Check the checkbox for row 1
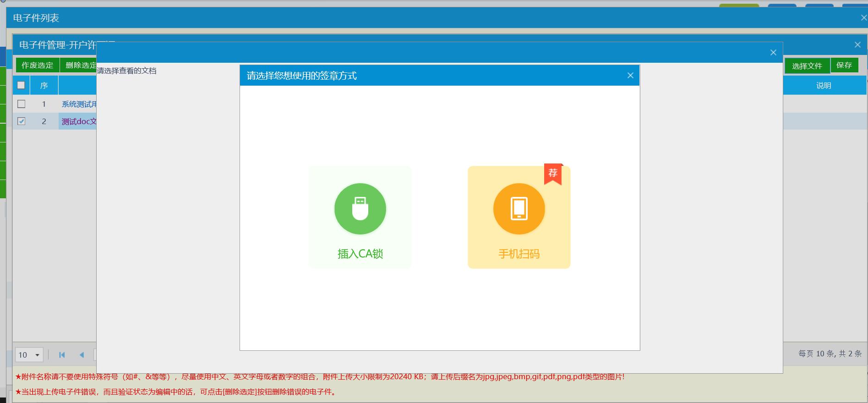This screenshot has height=403, width=868. pyautogui.click(x=21, y=104)
